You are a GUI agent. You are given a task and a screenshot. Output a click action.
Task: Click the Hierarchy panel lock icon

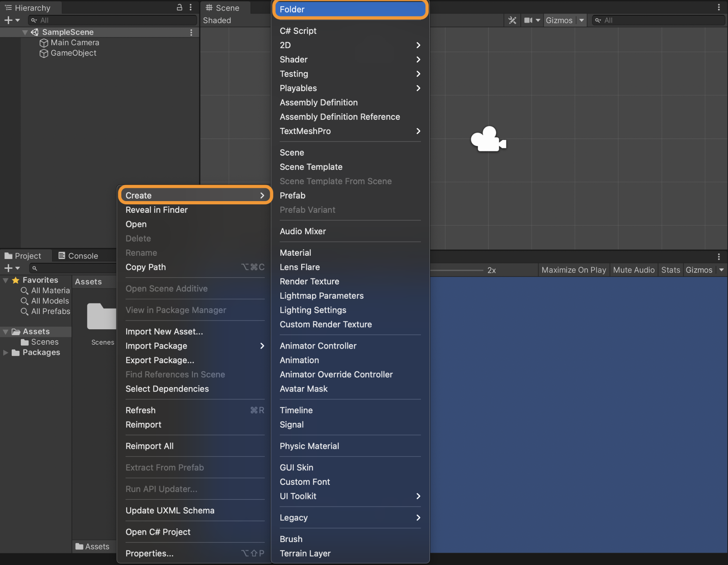click(x=179, y=7)
